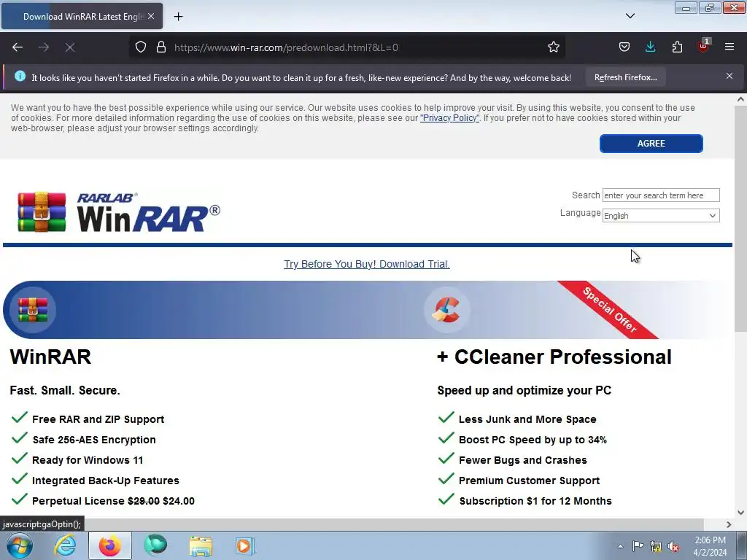Click the WinRAR books icon in the banner
Viewport: 747px width, 560px height.
point(32,310)
